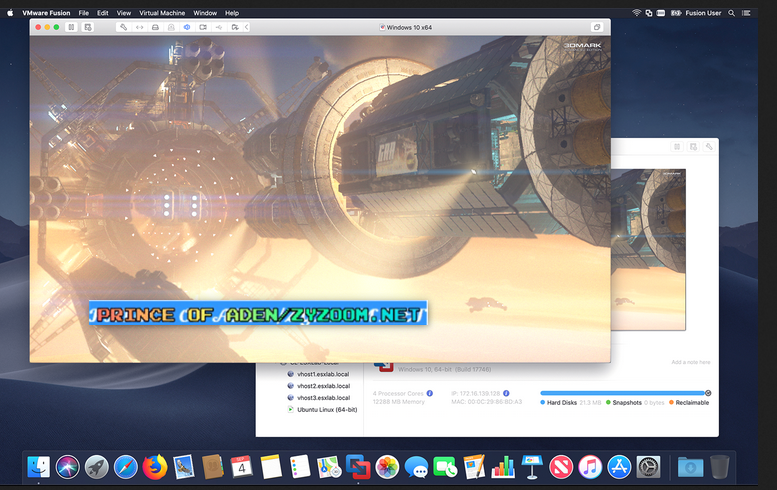
Task: Toggle the blue sound icon in VM toolbar
Action: (x=187, y=27)
